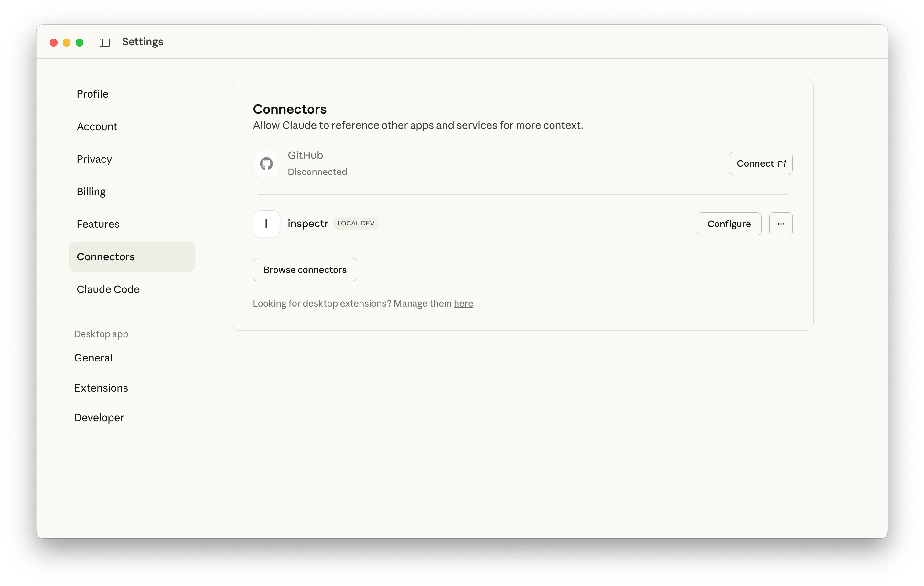Connect the GitHub connector
This screenshot has width=924, height=586.
(760, 164)
